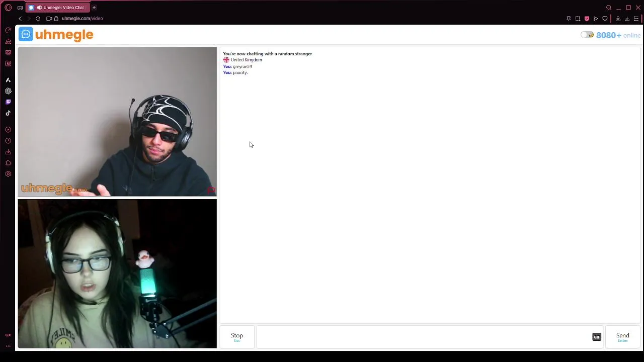Click the GX logo at sidebar bottom

[x=8, y=335]
